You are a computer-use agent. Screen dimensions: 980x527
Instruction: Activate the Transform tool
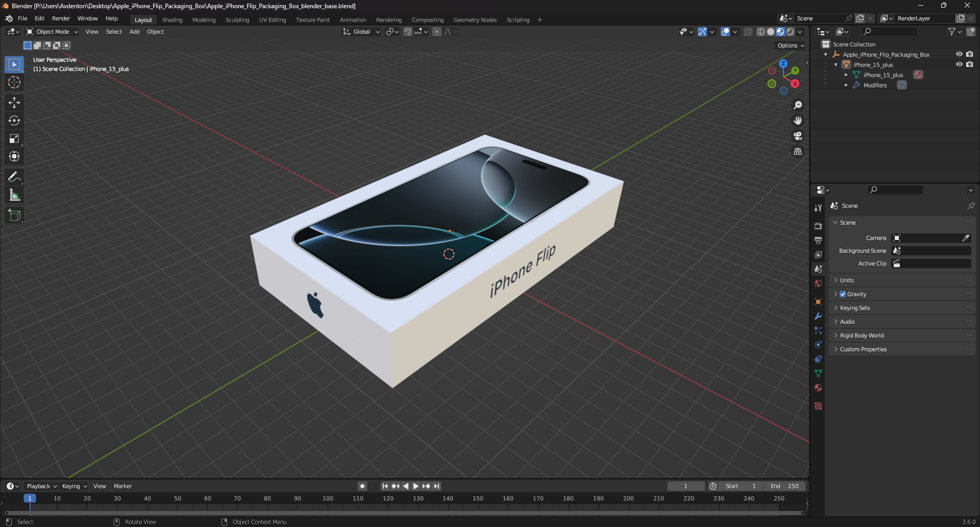click(x=14, y=156)
